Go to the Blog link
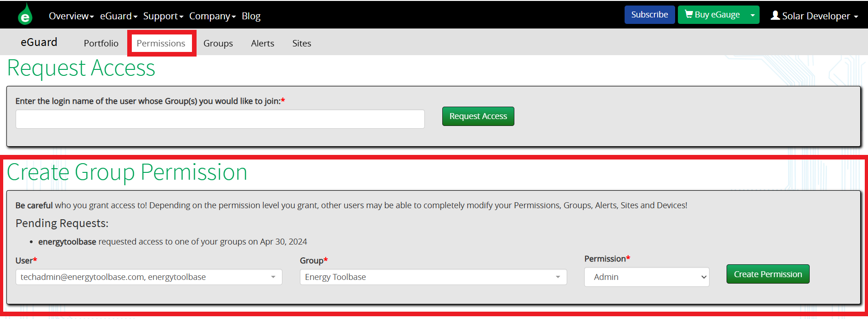Screen dimensions: 868x319 pos(251,16)
